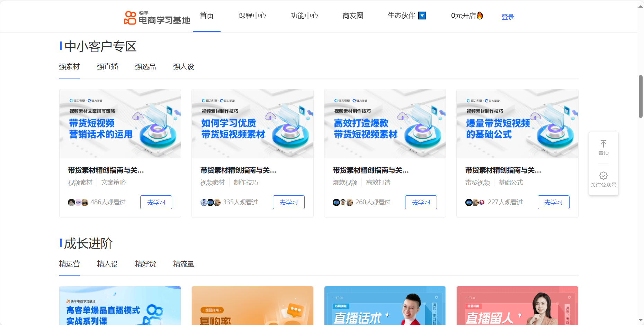644x325 pixels.
Task: Click the 关注公众号 badge icon
Action: pyautogui.click(x=603, y=176)
